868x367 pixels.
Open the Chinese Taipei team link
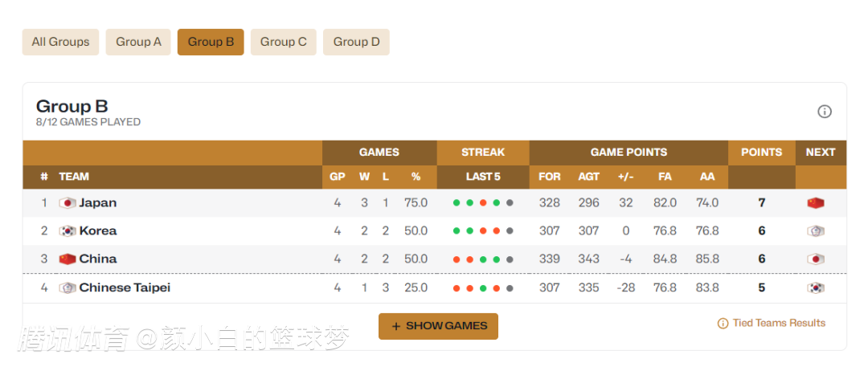(125, 287)
